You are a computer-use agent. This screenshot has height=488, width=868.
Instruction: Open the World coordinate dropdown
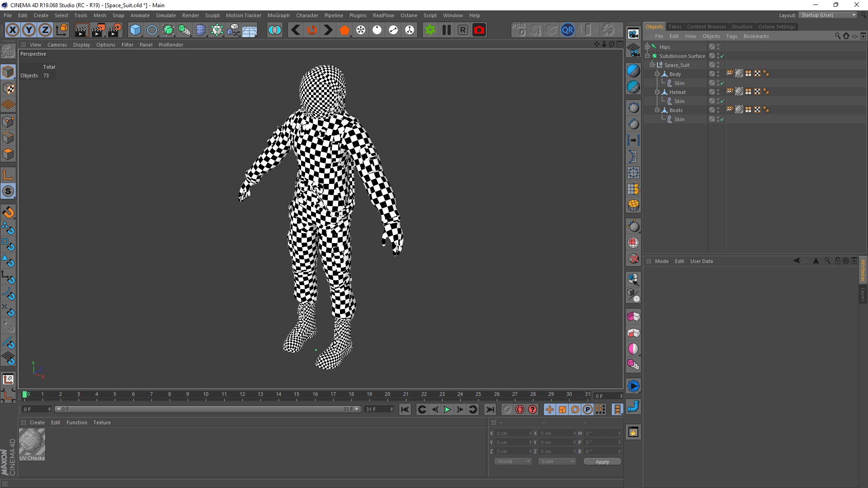pyautogui.click(x=513, y=461)
